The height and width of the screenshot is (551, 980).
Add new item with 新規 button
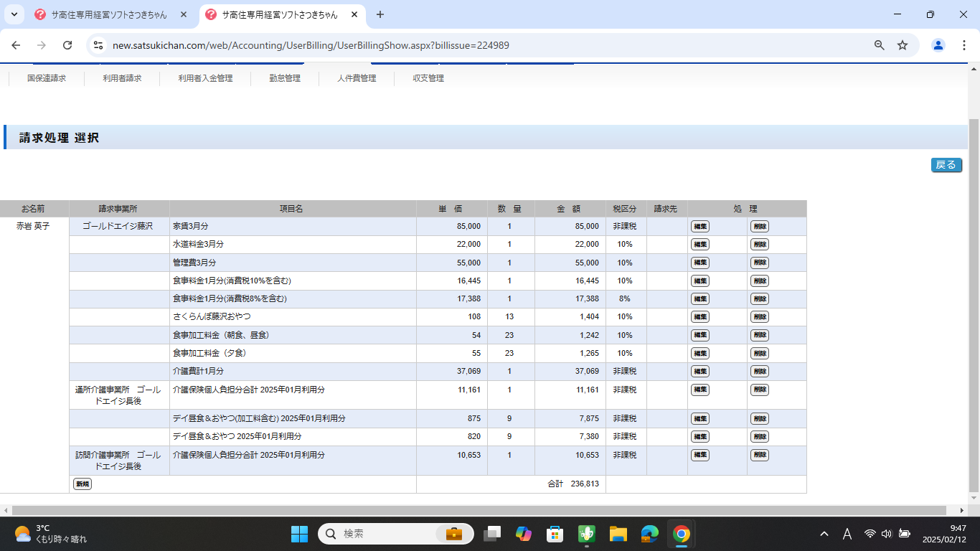(x=83, y=484)
